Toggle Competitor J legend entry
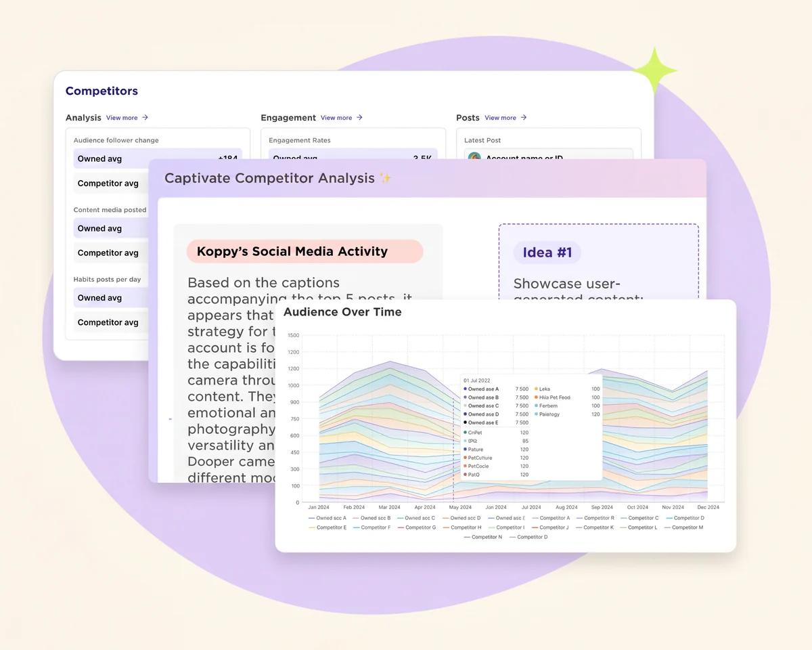 [550, 527]
